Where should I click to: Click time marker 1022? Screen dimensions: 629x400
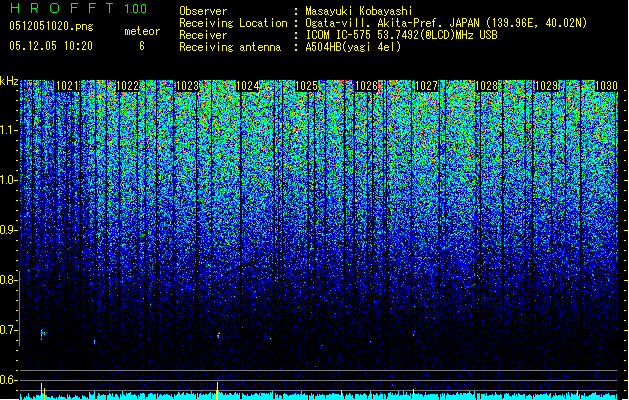click(x=127, y=86)
